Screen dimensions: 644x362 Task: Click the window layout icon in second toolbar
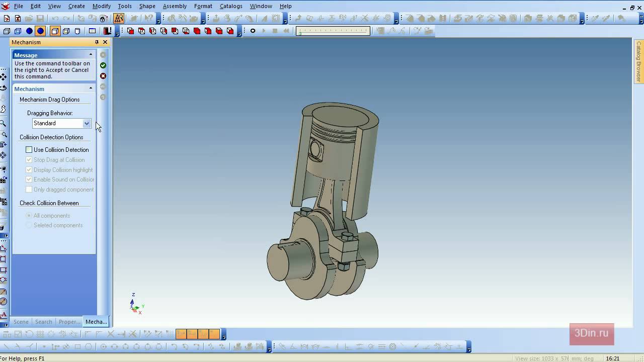[x=92, y=31]
